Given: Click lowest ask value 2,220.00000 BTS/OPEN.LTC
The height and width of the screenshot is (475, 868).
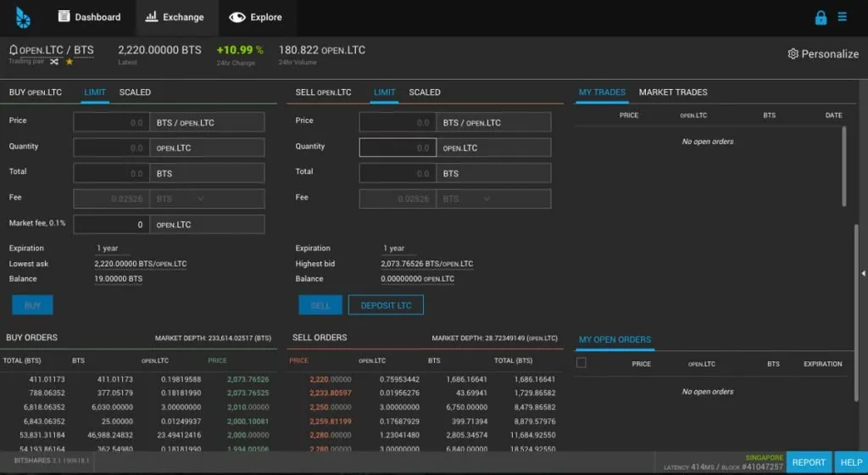Looking at the screenshot, I should [x=141, y=264].
